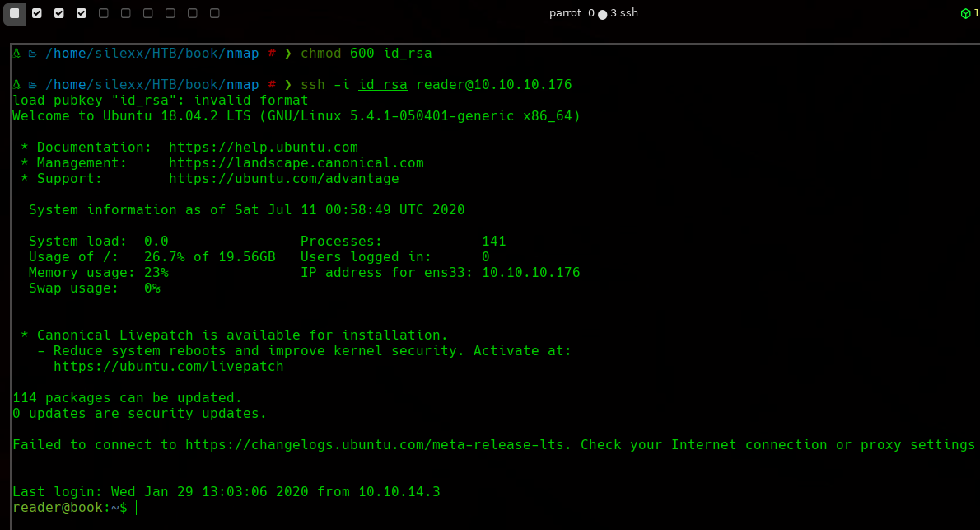Click underlined id_rsa in the chmod command
Viewport: 980px width, 530px height.
point(407,54)
